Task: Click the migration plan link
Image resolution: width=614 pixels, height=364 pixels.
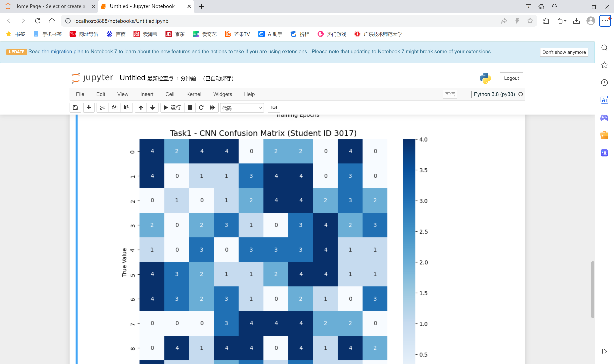Action: tap(63, 51)
